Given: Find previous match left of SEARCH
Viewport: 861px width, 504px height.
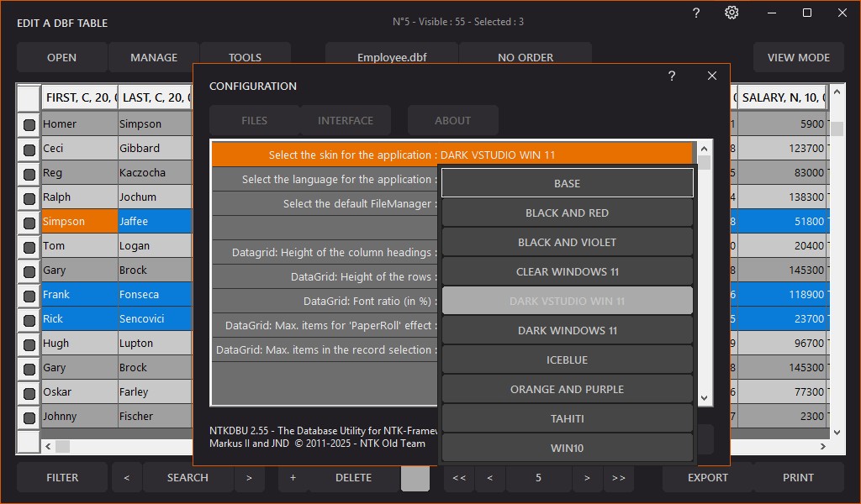Looking at the screenshot, I should click(126, 478).
